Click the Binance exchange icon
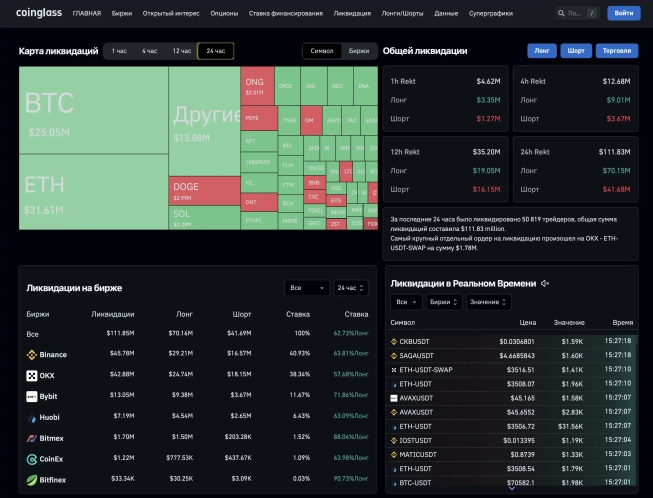The height and width of the screenshot is (498, 653). (32, 354)
